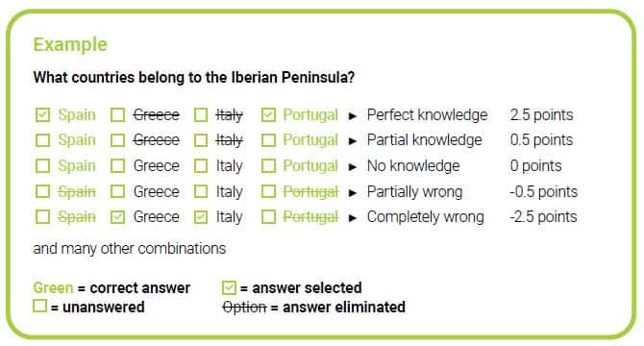Tick Spain checkbox in Partially wrong row
This screenshot has width=644, height=346.
[x=42, y=191]
